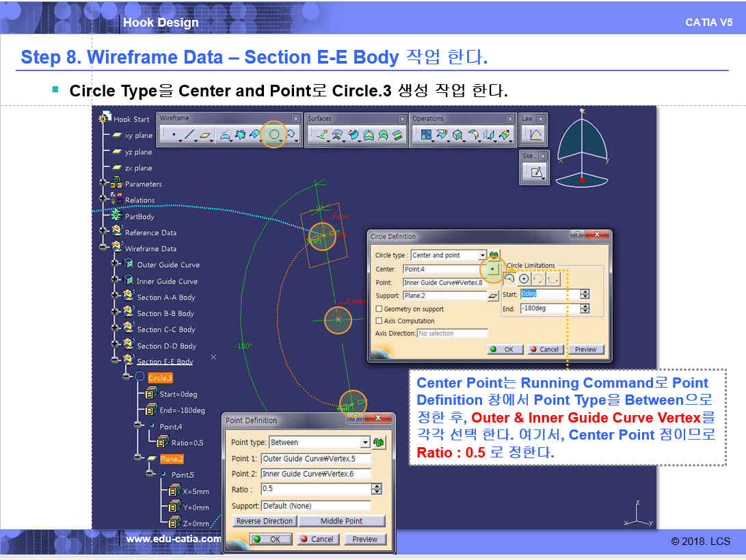Click create-point button beside Center field
Viewport: 746px width, 560px height.
pyautogui.click(x=493, y=269)
